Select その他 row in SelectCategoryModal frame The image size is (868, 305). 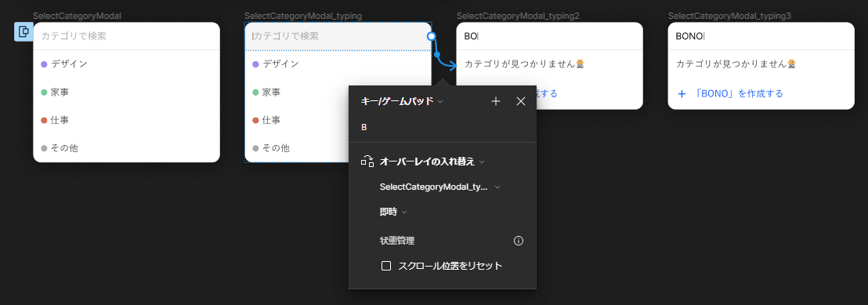(127, 148)
